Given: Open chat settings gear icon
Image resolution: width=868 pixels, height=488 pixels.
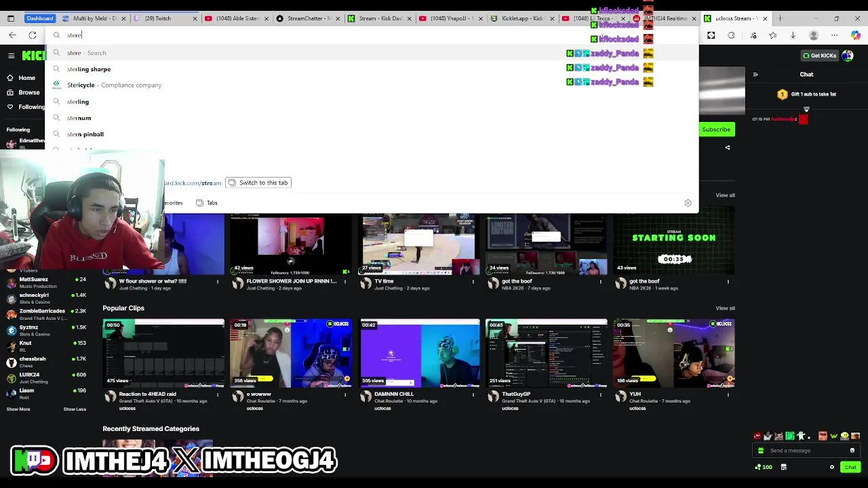Looking at the screenshot, I should point(832,467).
